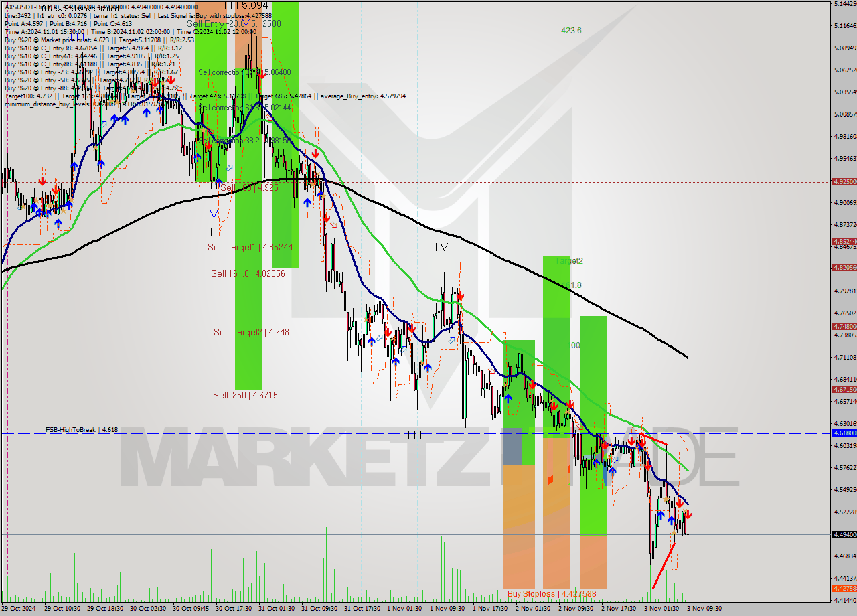
Task: Click the 'Sell 250 | 4.6715' label
Action: point(245,396)
